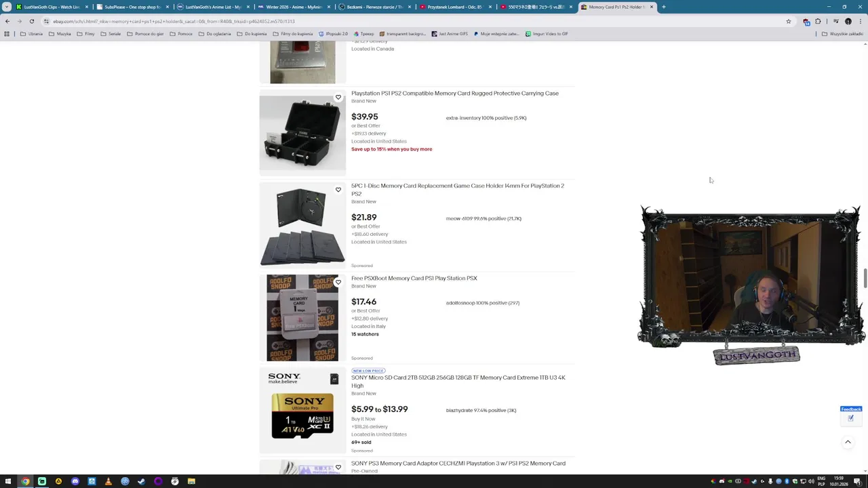Open File Explorer from the taskbar
The width and height of the screenshot is (868, 488).
(x=191, y=481)
